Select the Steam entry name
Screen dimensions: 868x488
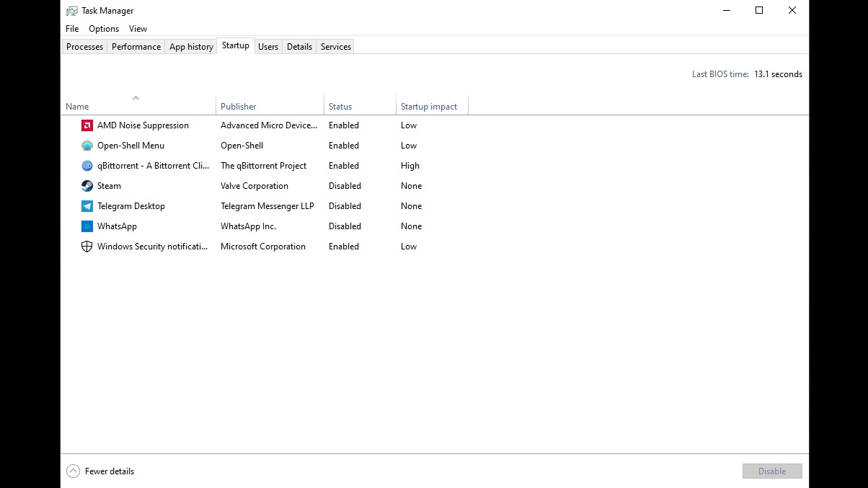[x=109, y=186]
